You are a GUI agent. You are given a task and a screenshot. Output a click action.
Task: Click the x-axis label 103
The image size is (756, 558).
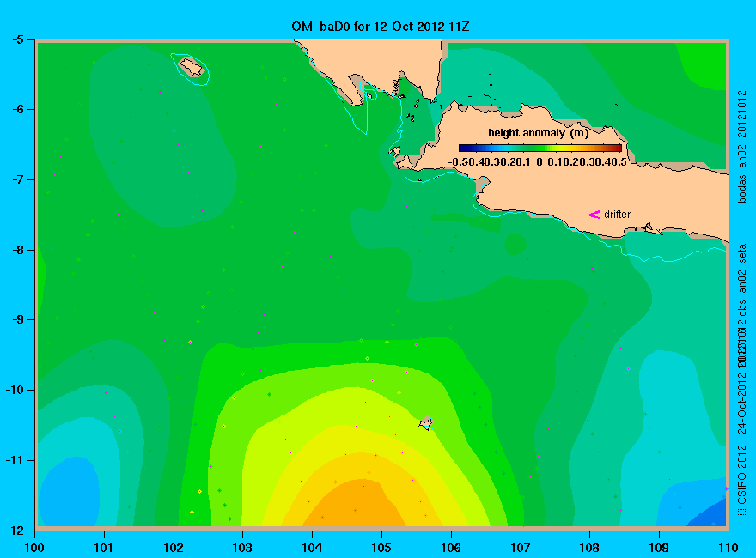242,548
